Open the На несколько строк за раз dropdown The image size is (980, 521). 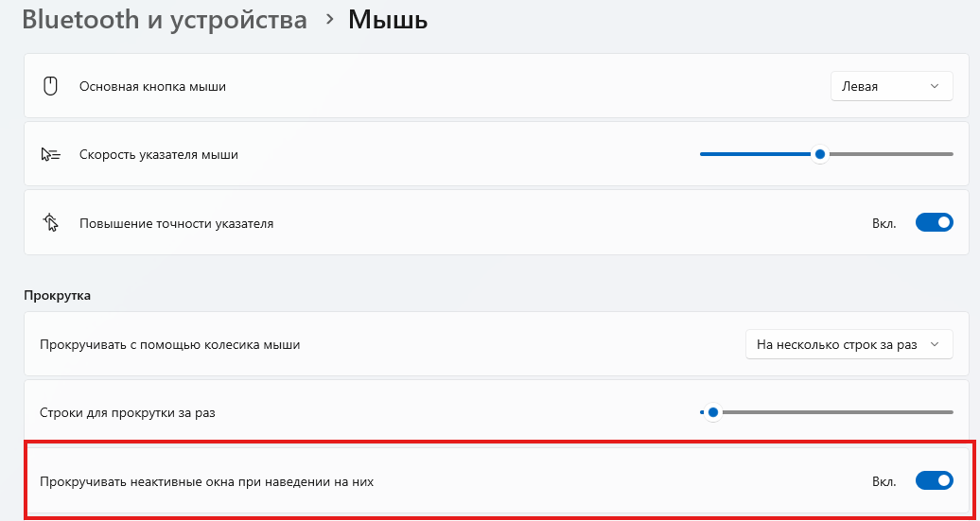849,344
